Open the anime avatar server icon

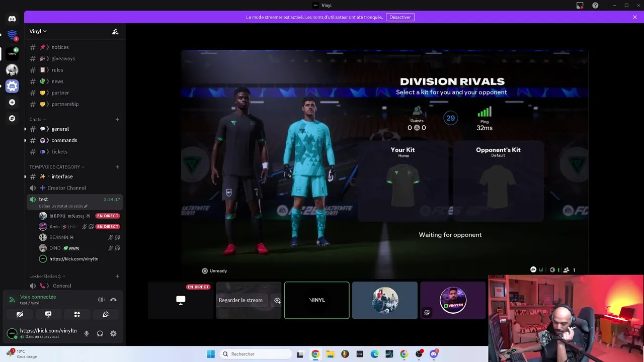point(12,70)
